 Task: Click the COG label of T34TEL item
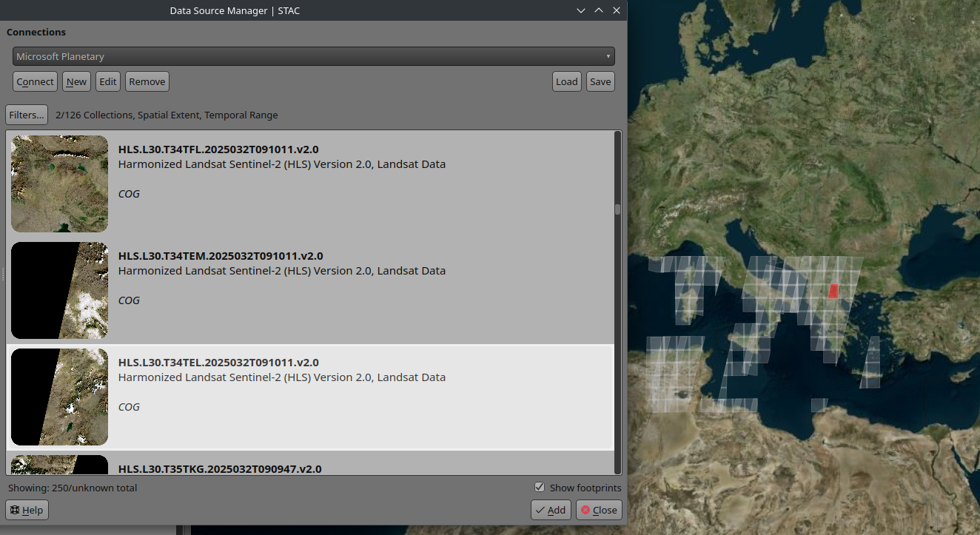129,407
